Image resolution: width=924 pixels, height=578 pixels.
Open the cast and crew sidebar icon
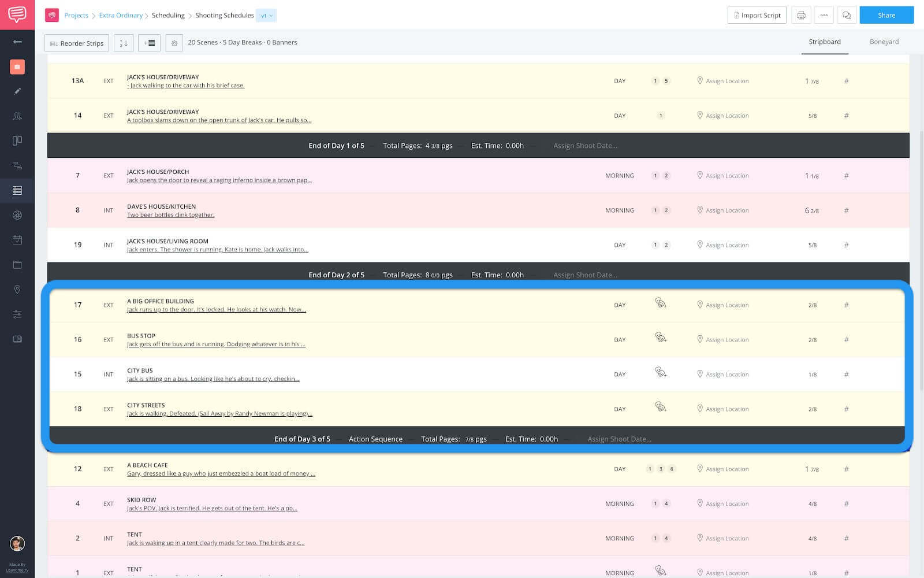17,116
